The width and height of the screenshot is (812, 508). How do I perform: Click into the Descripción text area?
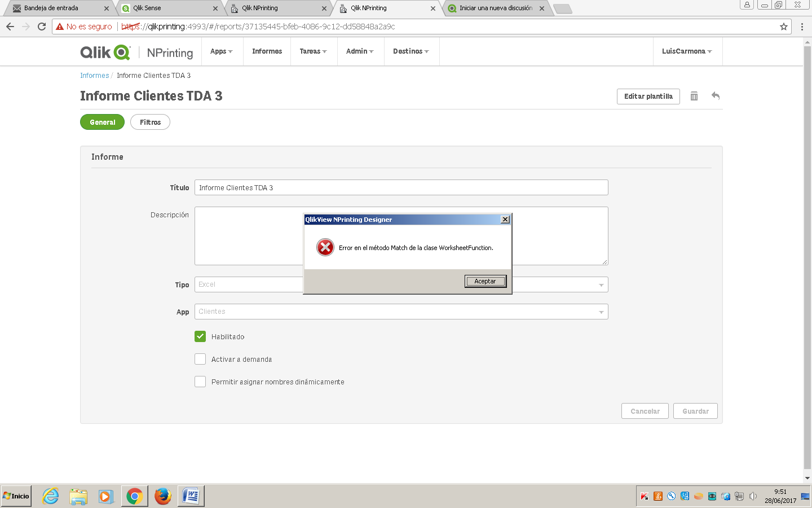(x=401, y=236)
